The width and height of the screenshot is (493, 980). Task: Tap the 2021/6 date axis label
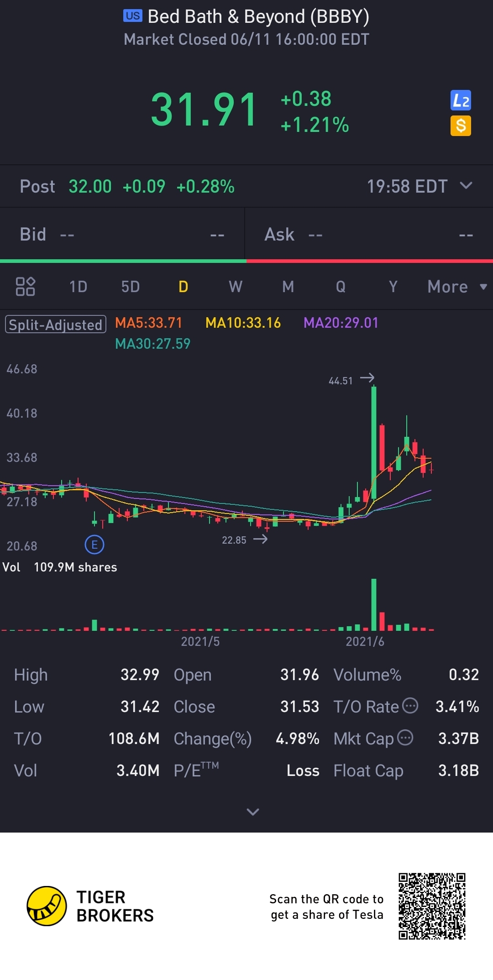tap(365, 641)
